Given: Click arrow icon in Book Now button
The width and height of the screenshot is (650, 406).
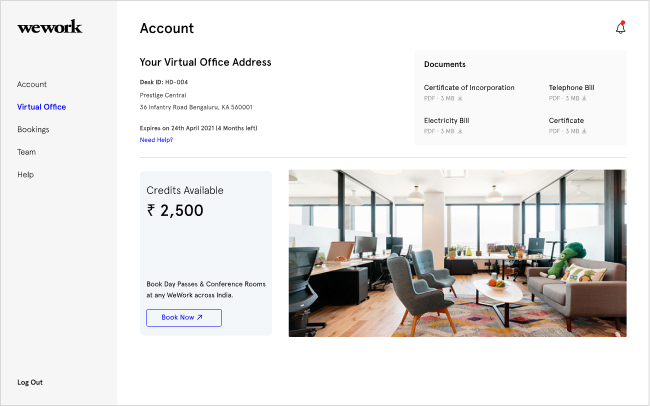Looking at the screenshot, I should [x=199, y=317].
